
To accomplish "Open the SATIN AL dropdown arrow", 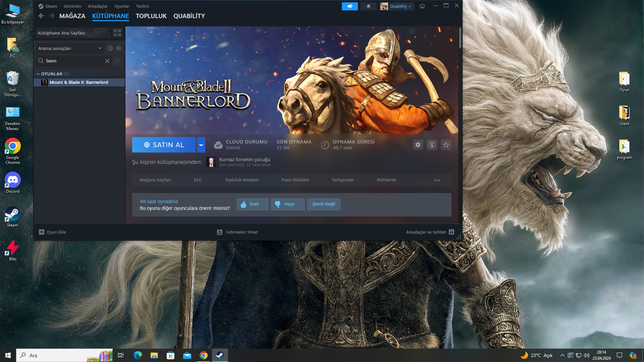I will pos(201,145).
